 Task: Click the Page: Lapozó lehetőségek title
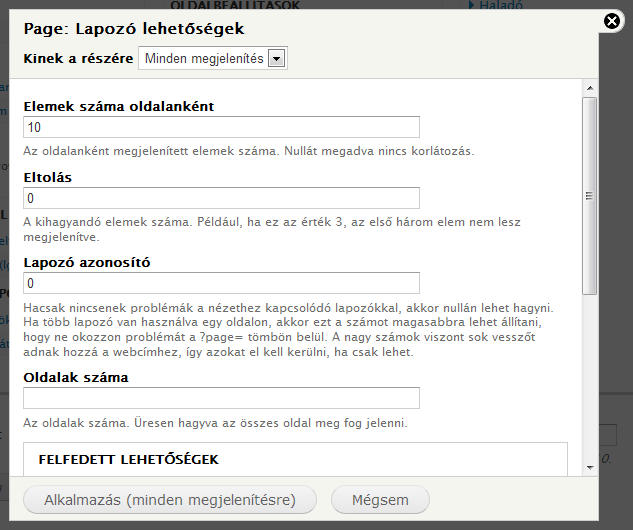[x=134, y=29]
